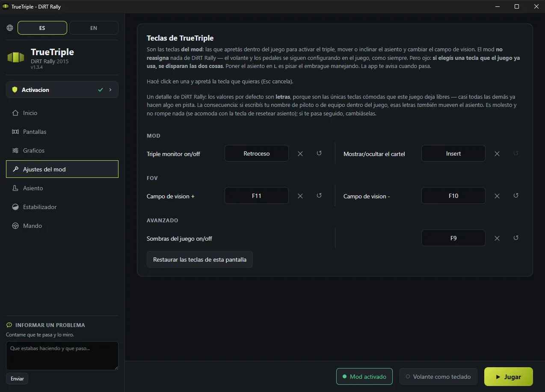Click the half-circle icon beside Estabilizador
This screenshot has width=545, height=392.
(x=15, y=207)
